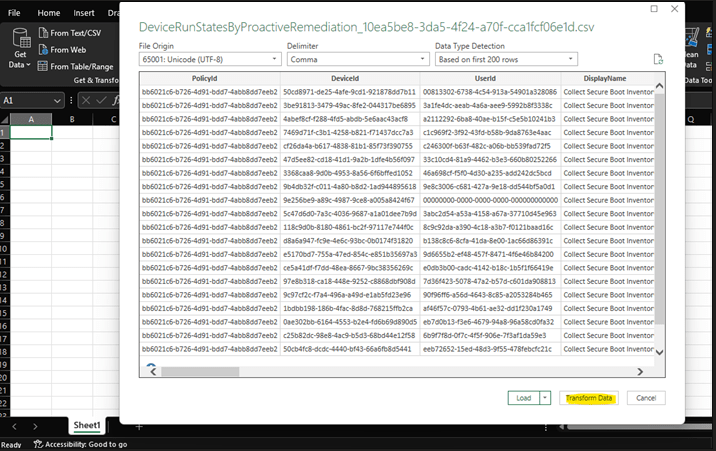
Task: Click From Table/Range option
Action: pos(75,66)
